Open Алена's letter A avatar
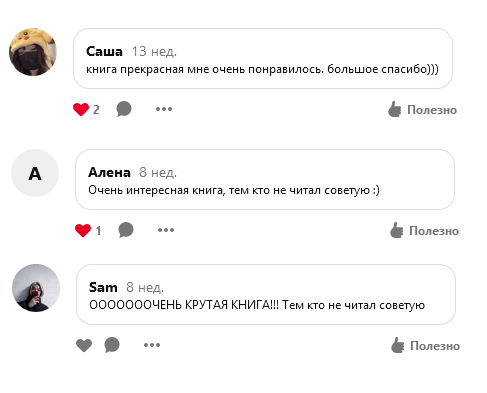This screenshot has width=487, height=393. point(35,173)
